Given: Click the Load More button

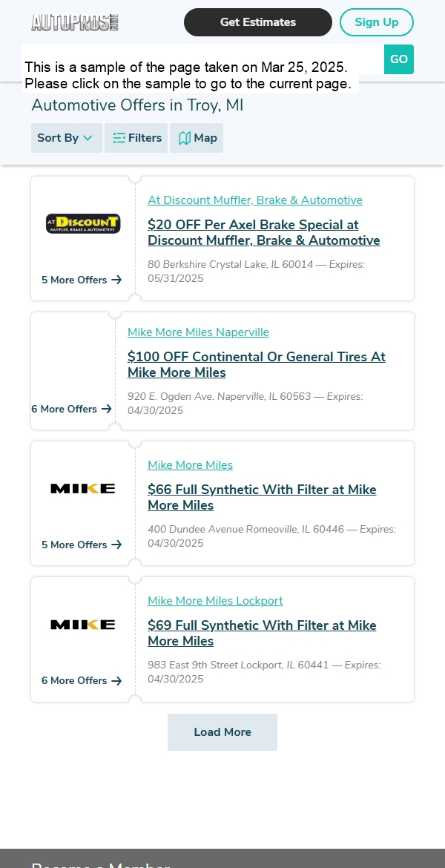Looking at the screenshot, I should [222, 731].
